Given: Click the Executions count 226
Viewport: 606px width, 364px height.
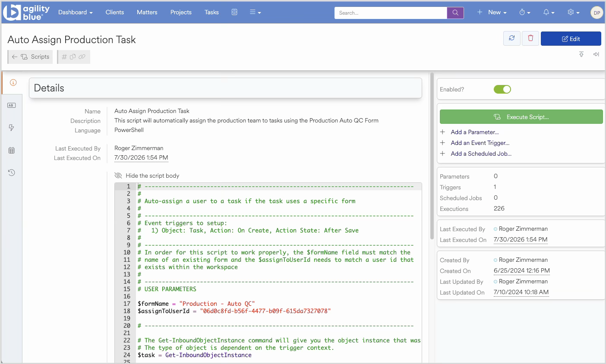Looking at the screenshot, I should 499,208.
